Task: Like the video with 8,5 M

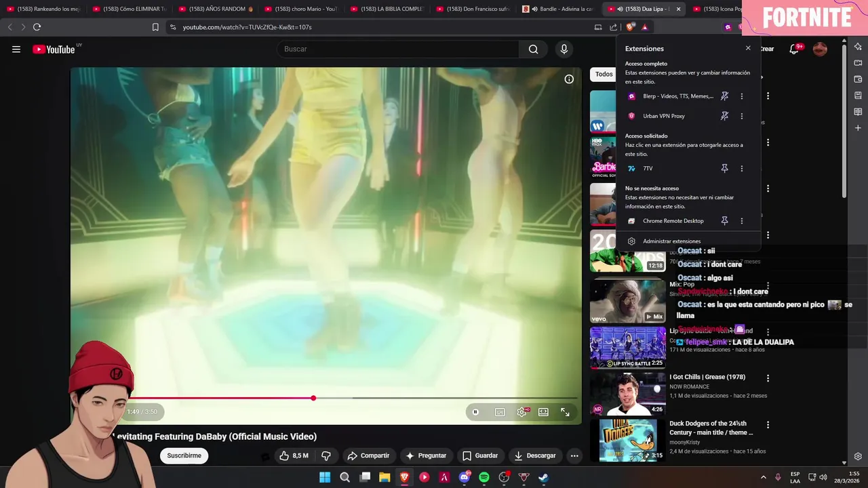Action: [x=294, y=455]
